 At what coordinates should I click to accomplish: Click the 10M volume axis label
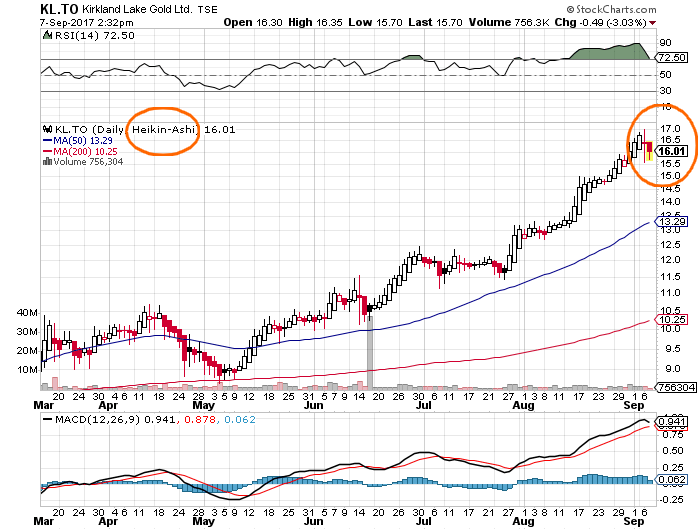pos(28,370)
